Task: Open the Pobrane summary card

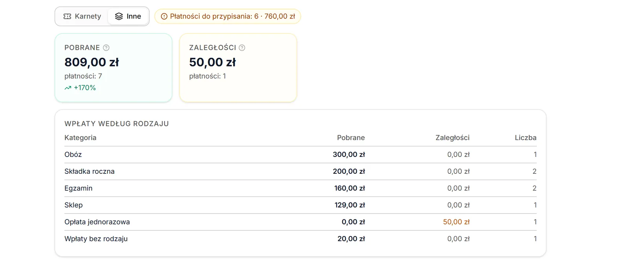Action: [113, 68]
